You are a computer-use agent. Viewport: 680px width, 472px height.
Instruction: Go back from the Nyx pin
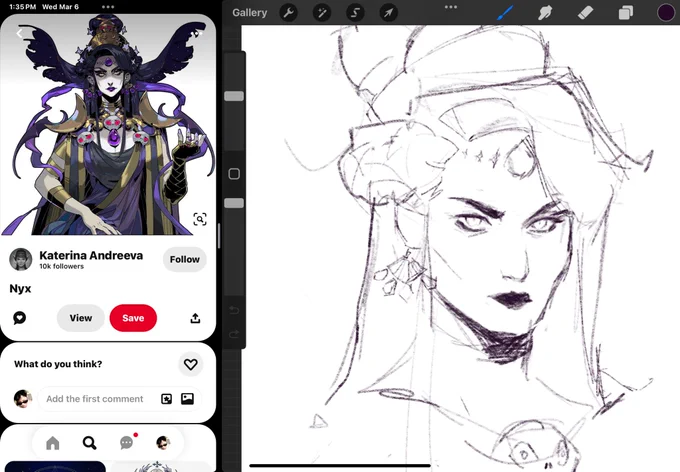(20, 33)
